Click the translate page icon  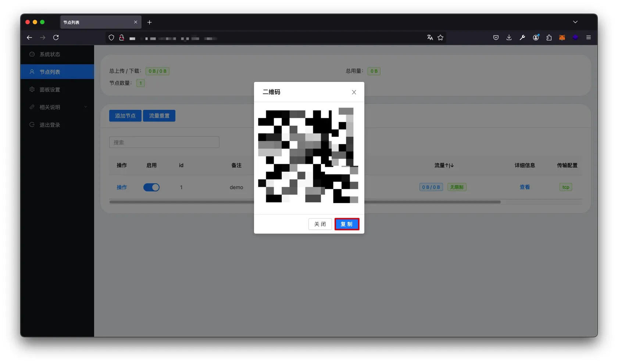pyautogui.click(x=430, y=37)
